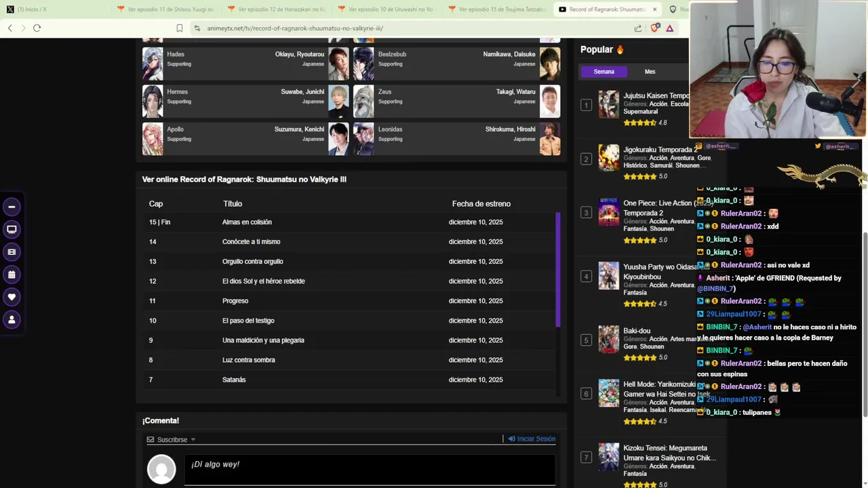Viewport: 868px width, 488px height.
Task: Click the Hermes character thumbnail
Action: tap(153, 101)
